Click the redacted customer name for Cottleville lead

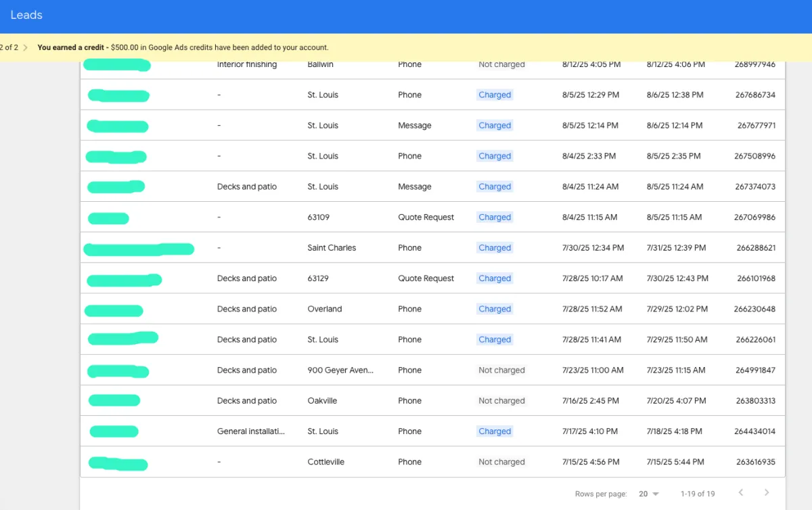point(118,464)
